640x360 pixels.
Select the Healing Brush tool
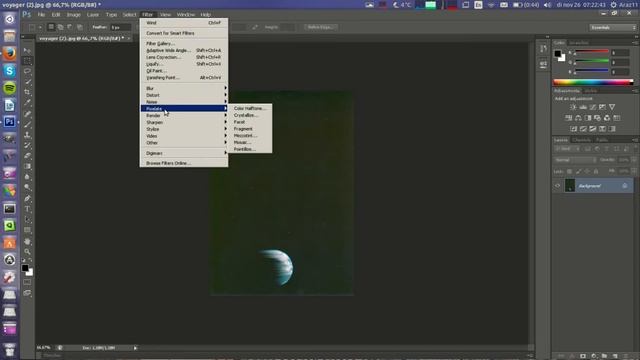point(27,114)
